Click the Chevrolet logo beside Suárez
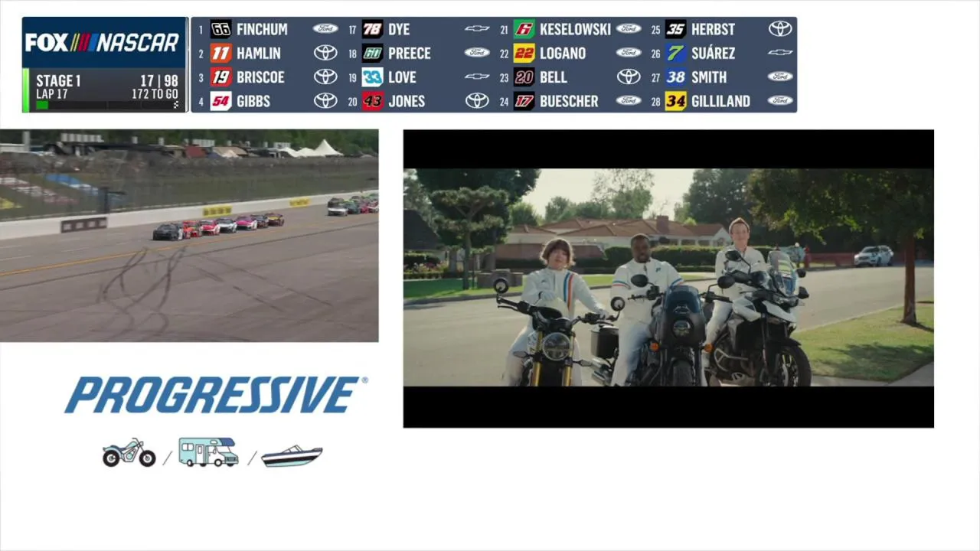 point(780,52)
